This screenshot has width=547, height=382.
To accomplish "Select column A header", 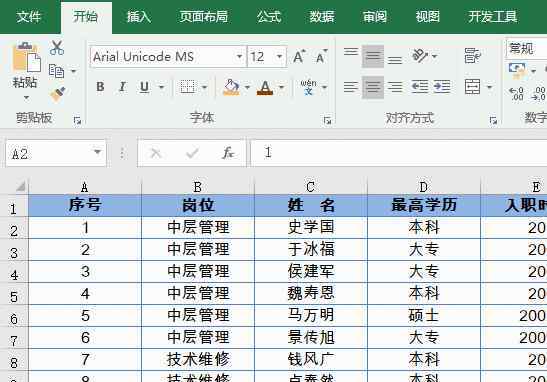I will click(x=85, y=187).
